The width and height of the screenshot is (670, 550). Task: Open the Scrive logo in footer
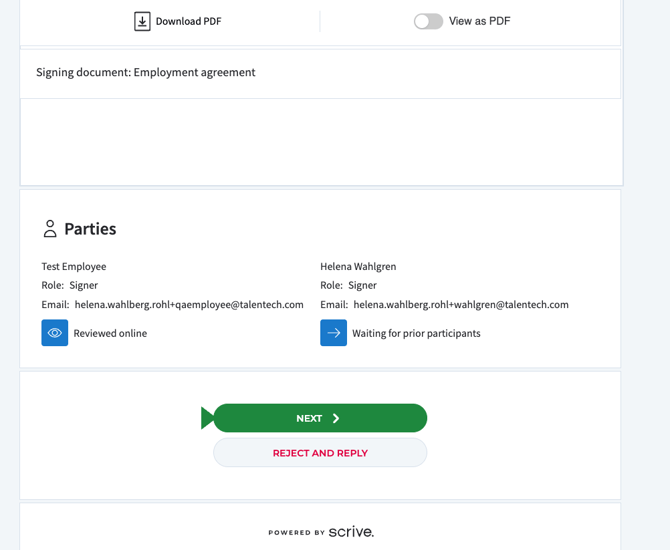point(351,532)
